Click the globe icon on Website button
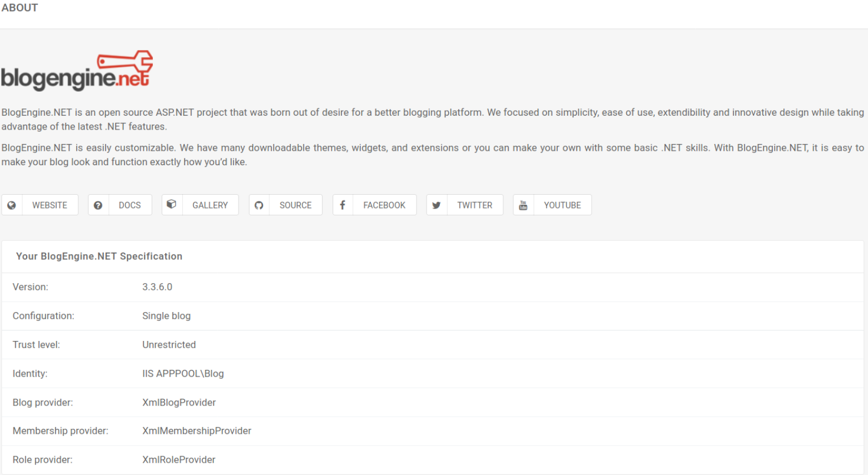 pyautogui.click(x=12, y=205)
